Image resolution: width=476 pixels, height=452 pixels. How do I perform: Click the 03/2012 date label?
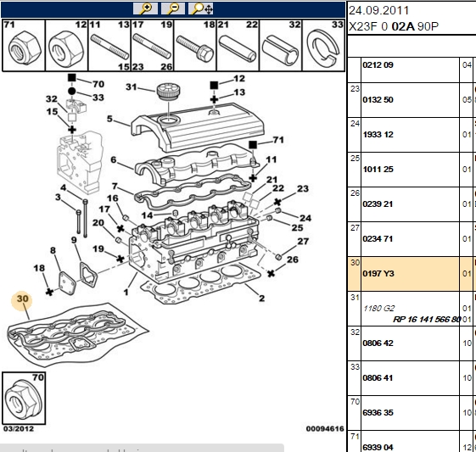[x=19, y=428]
